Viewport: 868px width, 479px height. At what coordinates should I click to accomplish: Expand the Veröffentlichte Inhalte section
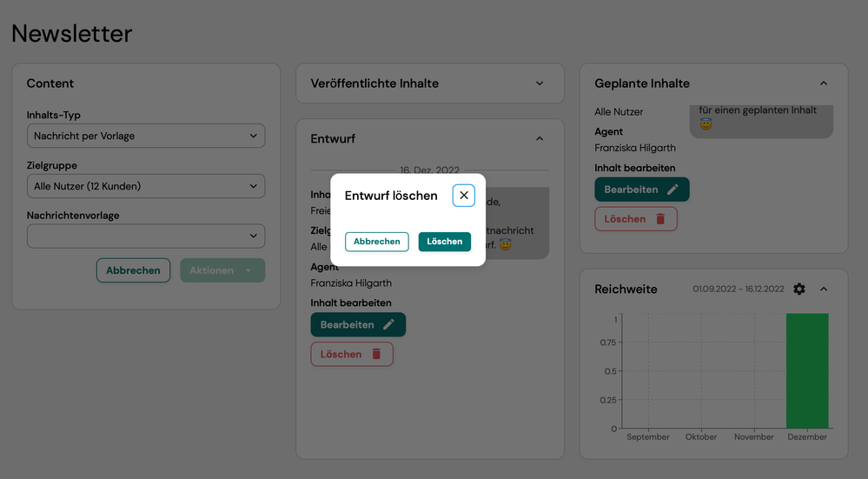[540, 83]
